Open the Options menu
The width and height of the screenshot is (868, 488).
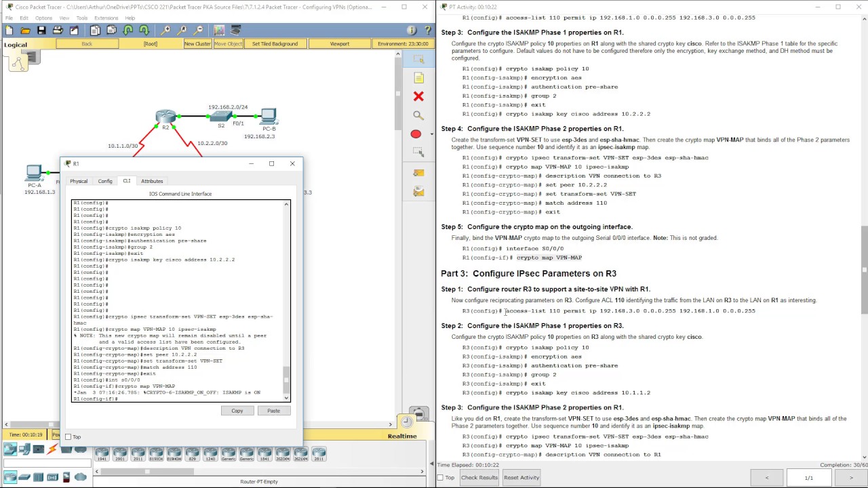(x=43, y=18)
